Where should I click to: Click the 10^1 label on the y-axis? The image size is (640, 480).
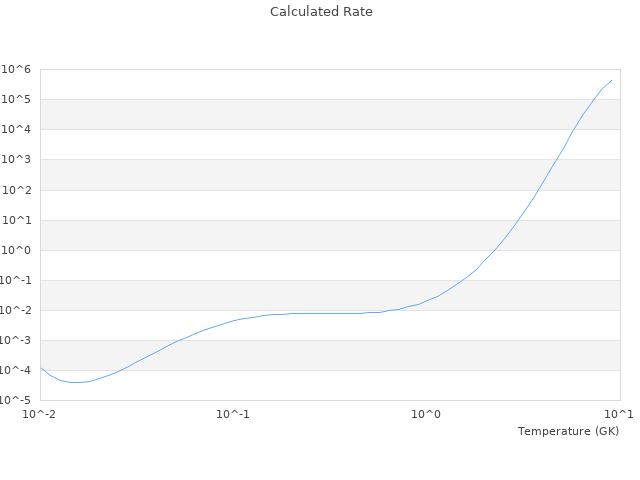click(x=16, y=220)
